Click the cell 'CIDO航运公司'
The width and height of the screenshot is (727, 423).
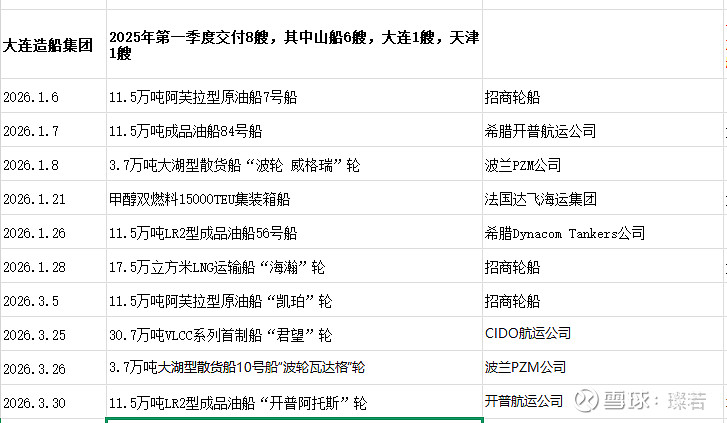603,334
